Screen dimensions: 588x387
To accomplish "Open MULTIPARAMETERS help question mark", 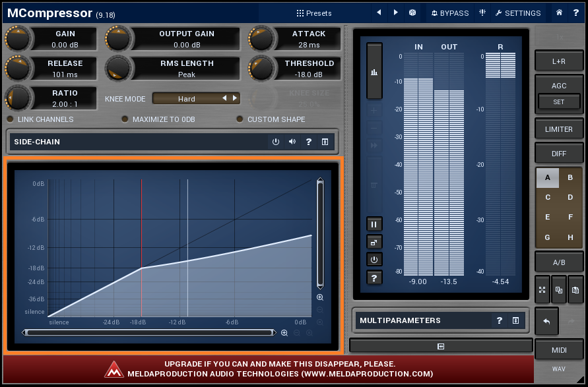I will (x=499, y=320).
